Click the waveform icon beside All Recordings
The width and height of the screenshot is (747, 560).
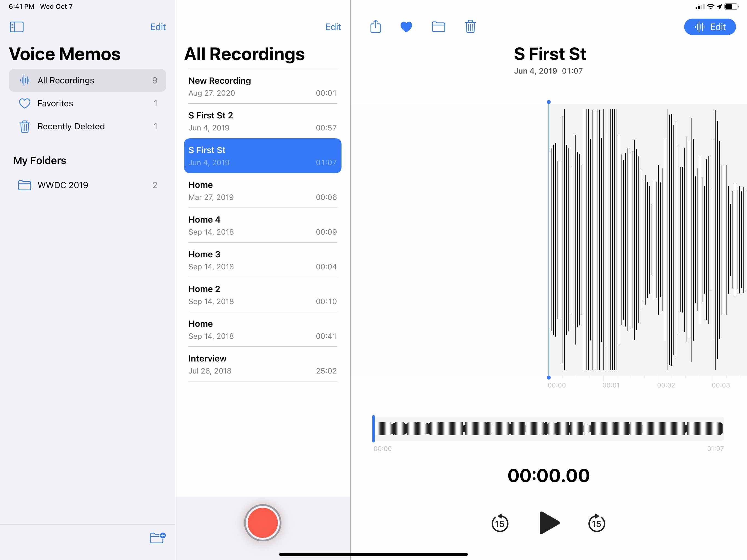[x=25, y=80]
